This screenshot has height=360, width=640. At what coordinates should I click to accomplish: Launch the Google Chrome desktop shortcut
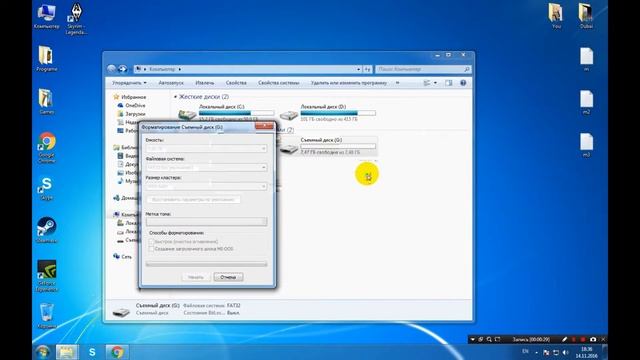click(x=47, y=147)
